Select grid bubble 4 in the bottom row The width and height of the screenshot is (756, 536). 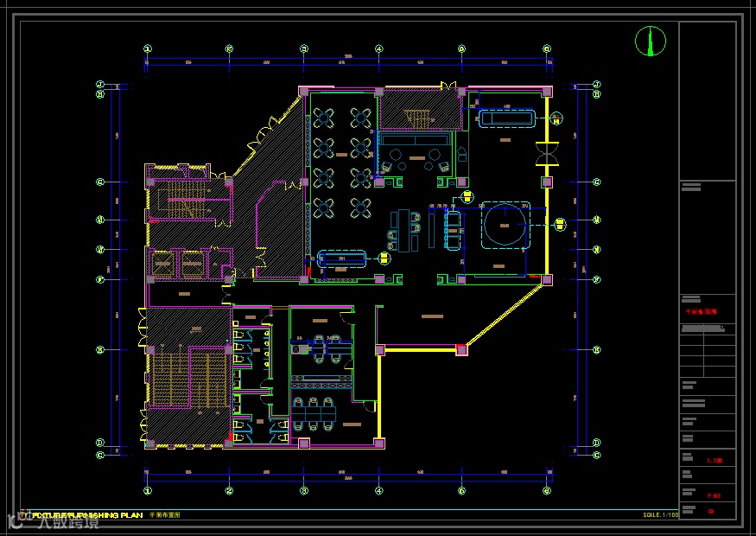point(379,491)
